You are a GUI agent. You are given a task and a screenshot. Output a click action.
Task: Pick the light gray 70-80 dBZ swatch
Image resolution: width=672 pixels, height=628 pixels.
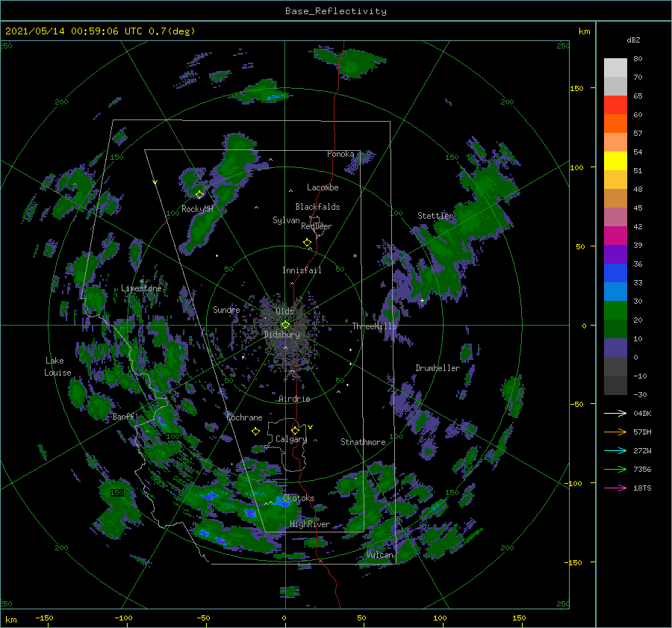coord(615,68)
